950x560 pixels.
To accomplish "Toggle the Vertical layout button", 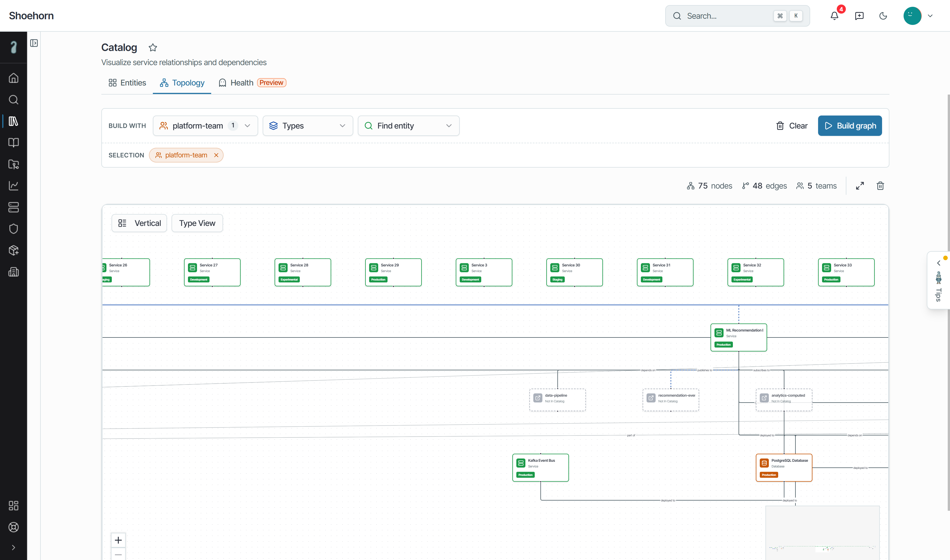I will coord(139,223).
